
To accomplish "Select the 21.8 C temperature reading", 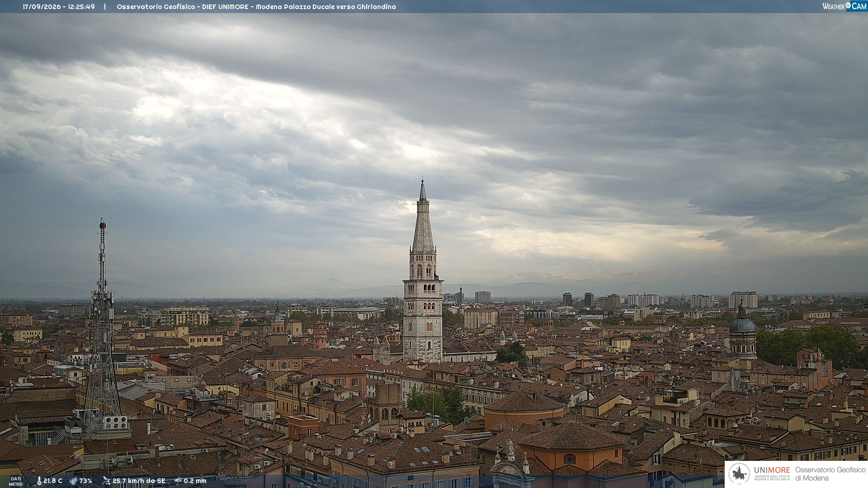I will [53, 481].
